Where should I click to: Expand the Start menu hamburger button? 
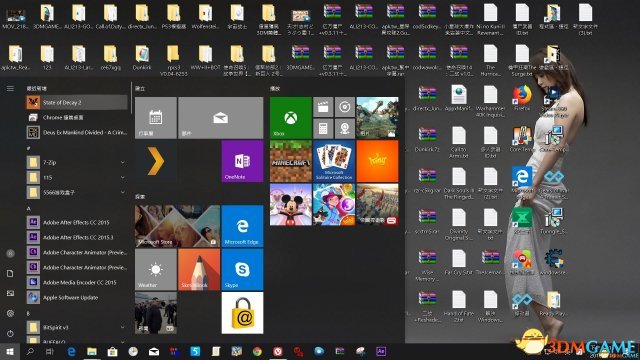[x=10, y=89]
